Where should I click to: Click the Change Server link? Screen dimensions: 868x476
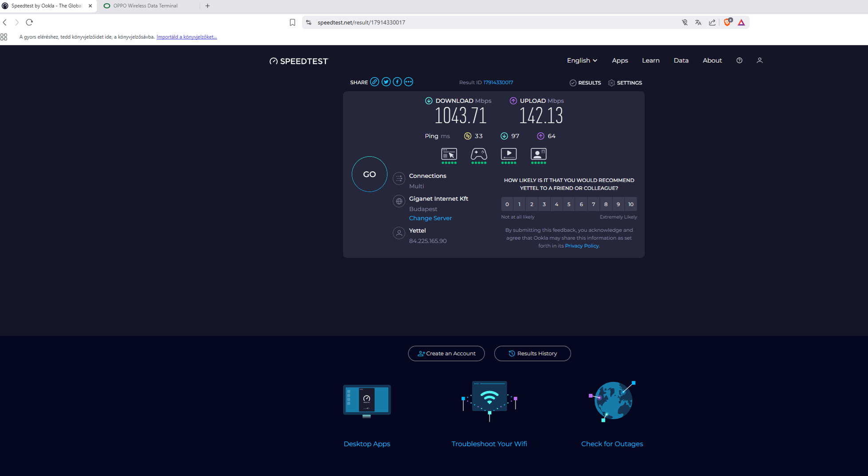[430, 218]
